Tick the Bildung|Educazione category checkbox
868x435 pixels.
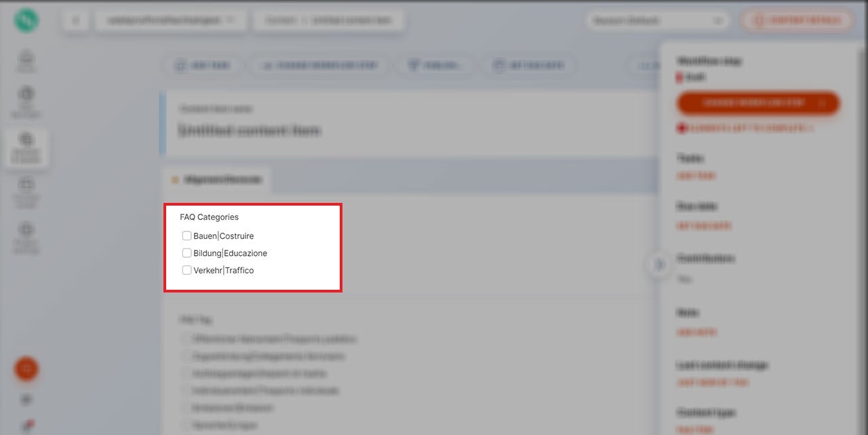tap(186, 253)
